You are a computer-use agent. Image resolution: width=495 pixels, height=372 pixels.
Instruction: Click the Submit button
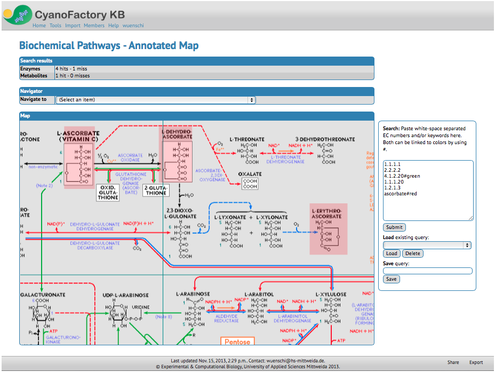click(394, 227)
